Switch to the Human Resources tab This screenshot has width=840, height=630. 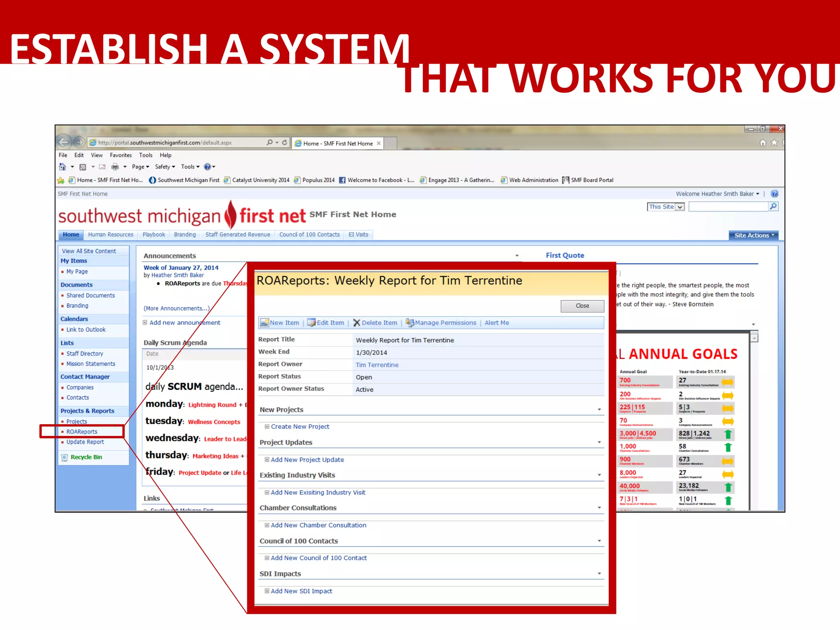click(x=111, y=235)
